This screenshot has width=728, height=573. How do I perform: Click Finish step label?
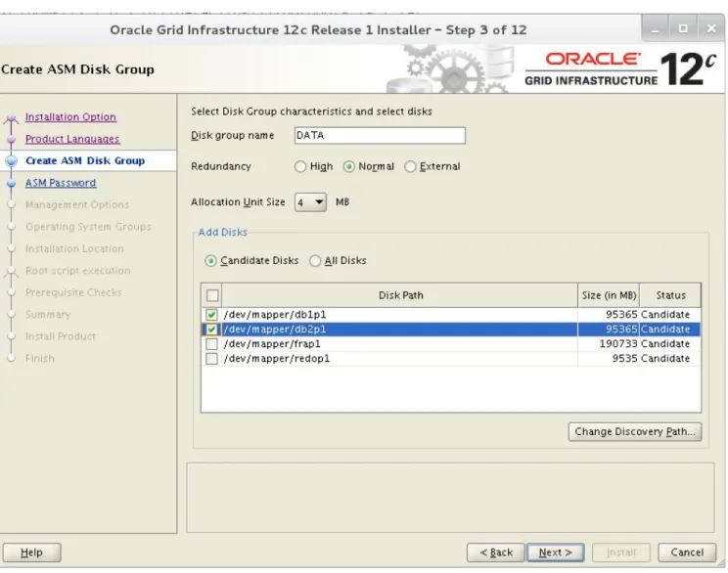tap(40, 359)
